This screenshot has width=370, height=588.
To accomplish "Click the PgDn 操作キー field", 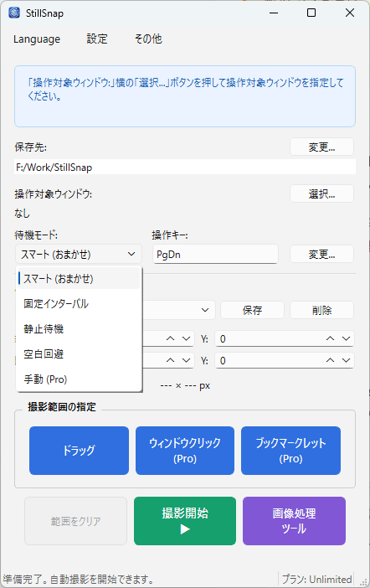I will (x=215, y=255).
